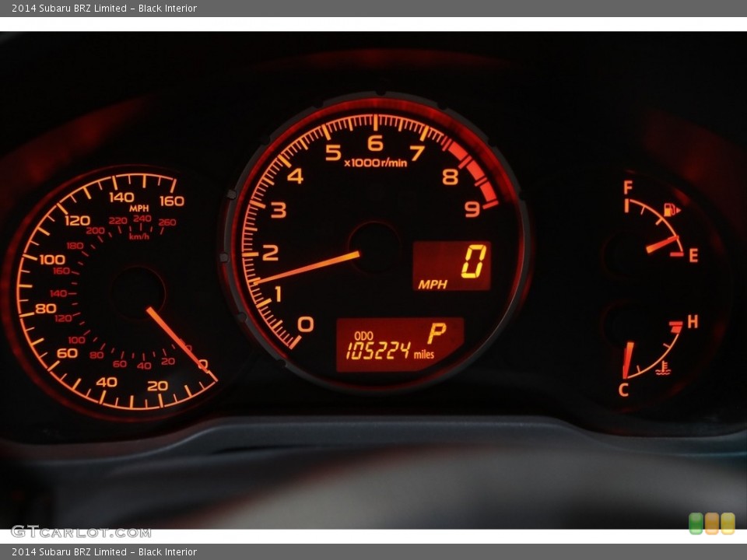This screenshot has height=560, width=747.
Task: Click the ODO label above the mileage
Action: [363, 336]
